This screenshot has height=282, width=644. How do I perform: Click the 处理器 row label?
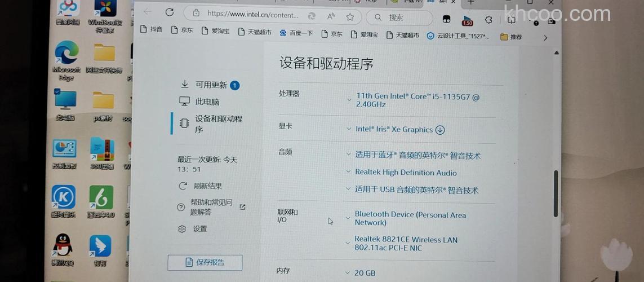pyautogui.click(x=289, y=94)
